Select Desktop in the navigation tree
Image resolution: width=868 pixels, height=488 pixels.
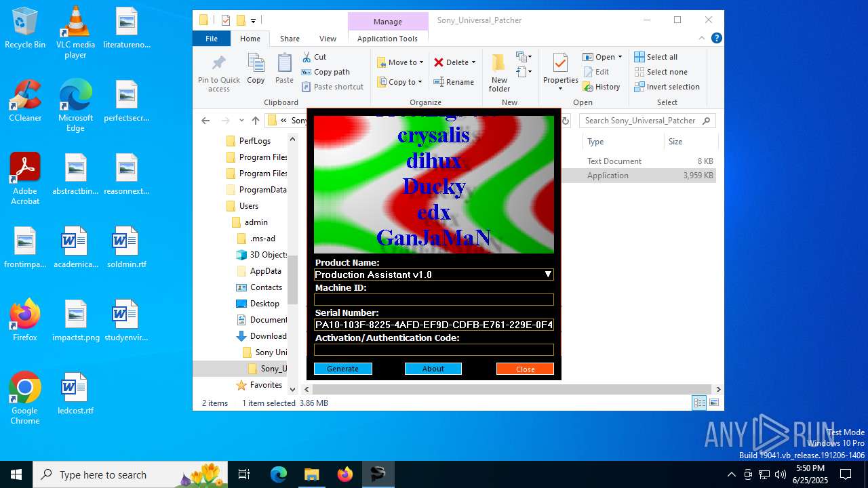pos(264,304)
